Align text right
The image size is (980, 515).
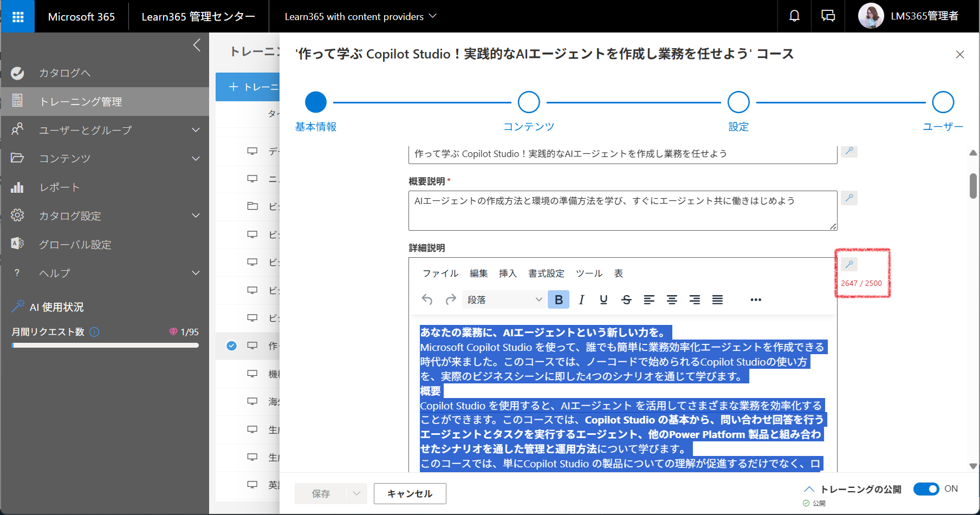[695, 299]
